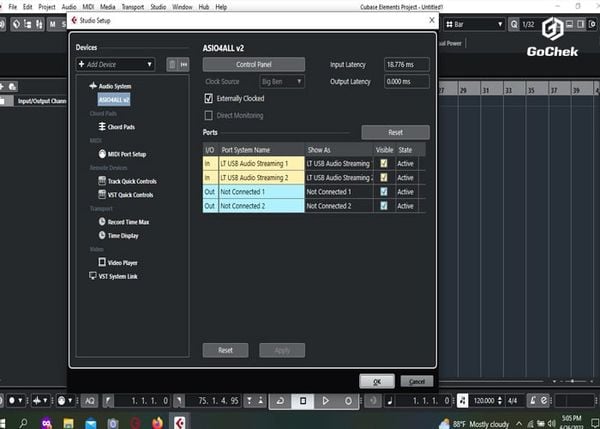The width and height of the screenshot is (600, 429).
Task: Click Show As cell for Not Connected 1
Action: [339, 192]
